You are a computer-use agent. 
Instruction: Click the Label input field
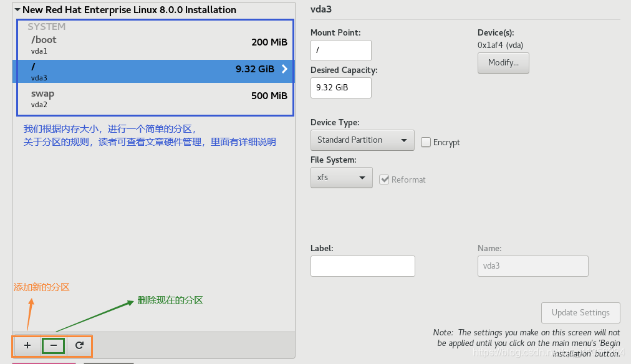click(x=363, y=266)
